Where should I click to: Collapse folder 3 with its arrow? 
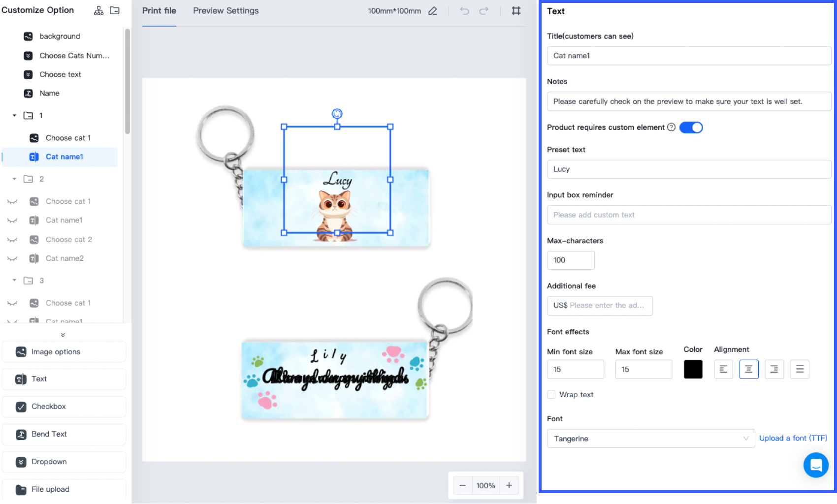14,281
